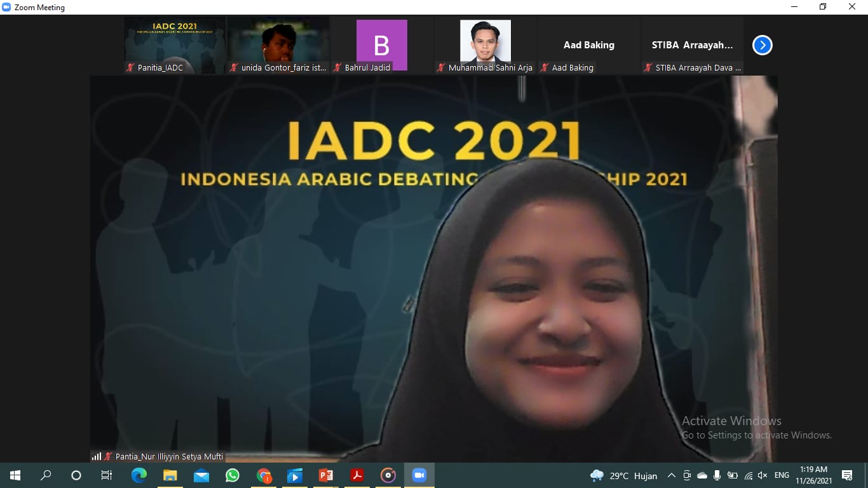This screenshot has width=868, height=488.
Task: Expand hidden system tray icons chevron
Action: pos(671,475)
